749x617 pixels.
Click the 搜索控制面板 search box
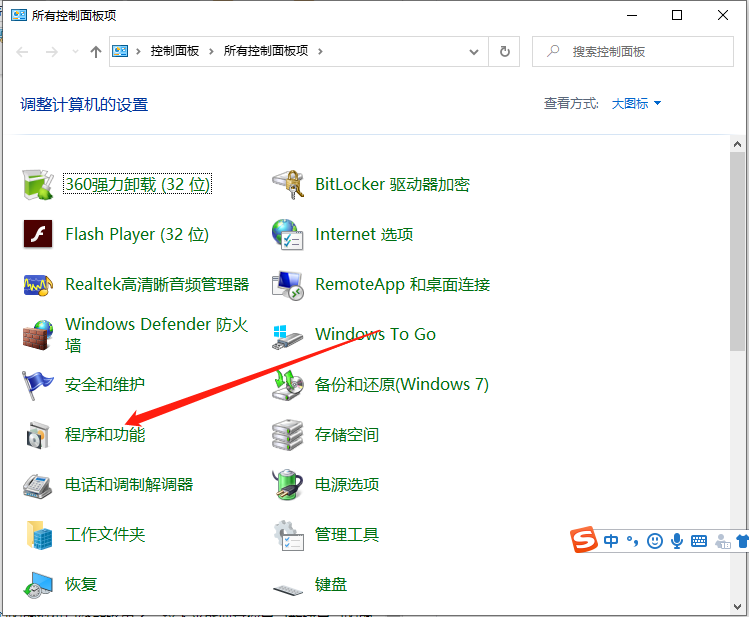640,51
